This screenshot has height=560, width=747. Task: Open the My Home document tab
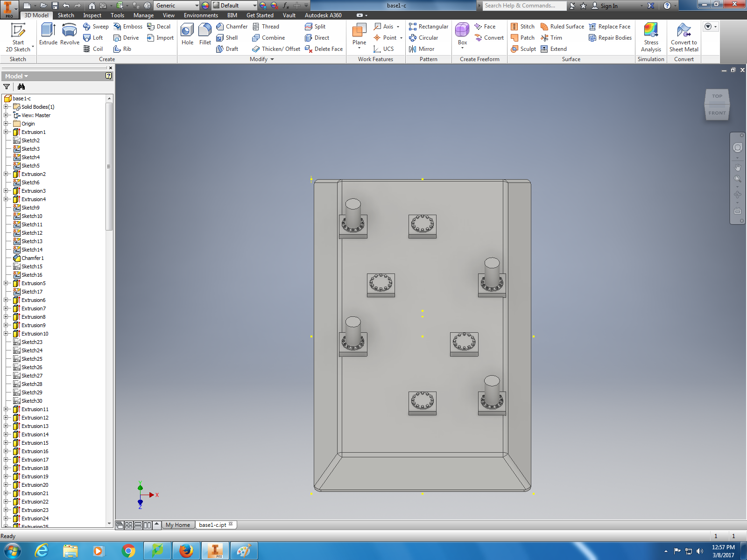178,525
